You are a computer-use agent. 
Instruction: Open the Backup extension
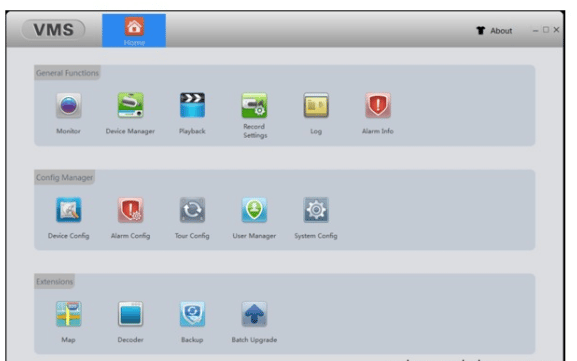[192, 314]
